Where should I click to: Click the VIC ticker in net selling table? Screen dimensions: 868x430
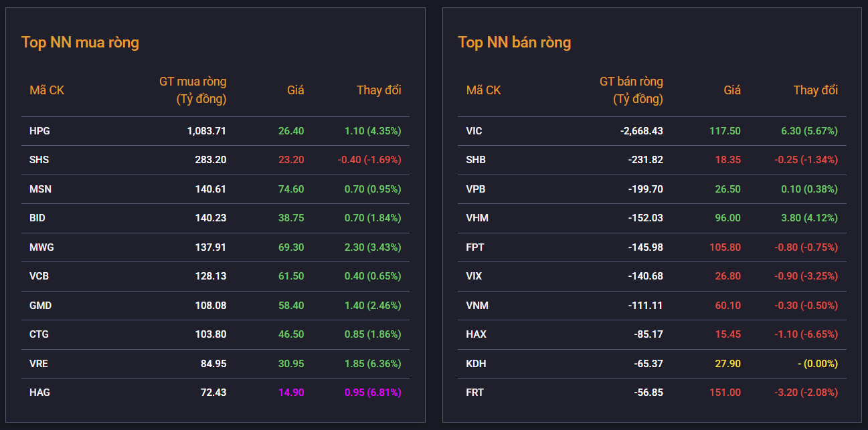coord(474,131)
